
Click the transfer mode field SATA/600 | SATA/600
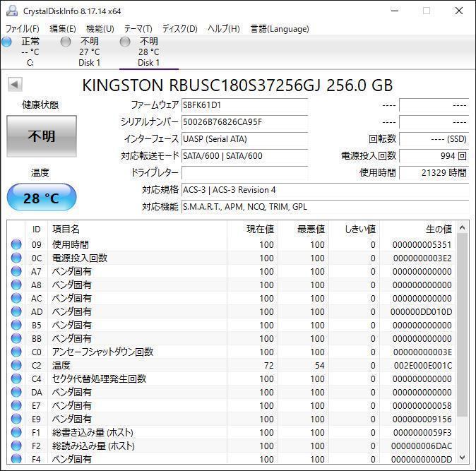(x=244, y=156)
